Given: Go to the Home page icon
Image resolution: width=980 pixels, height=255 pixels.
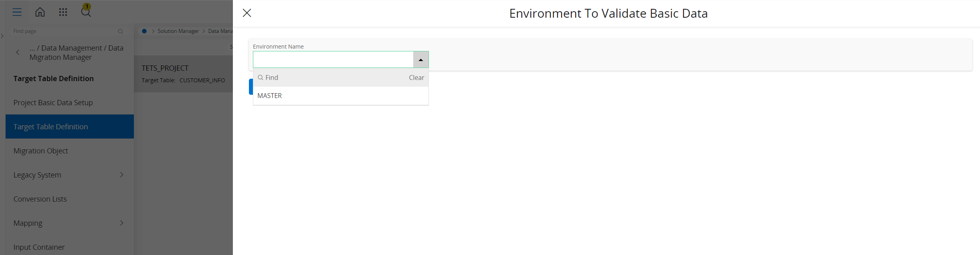Looking at the screenshot, I should [x=40, y=12].
